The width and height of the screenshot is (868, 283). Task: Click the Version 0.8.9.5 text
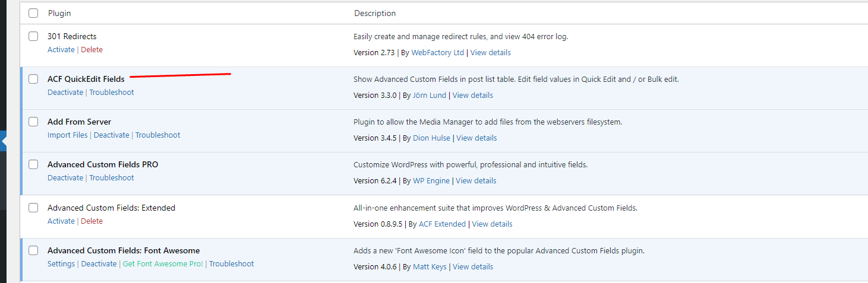pos(378,224)
